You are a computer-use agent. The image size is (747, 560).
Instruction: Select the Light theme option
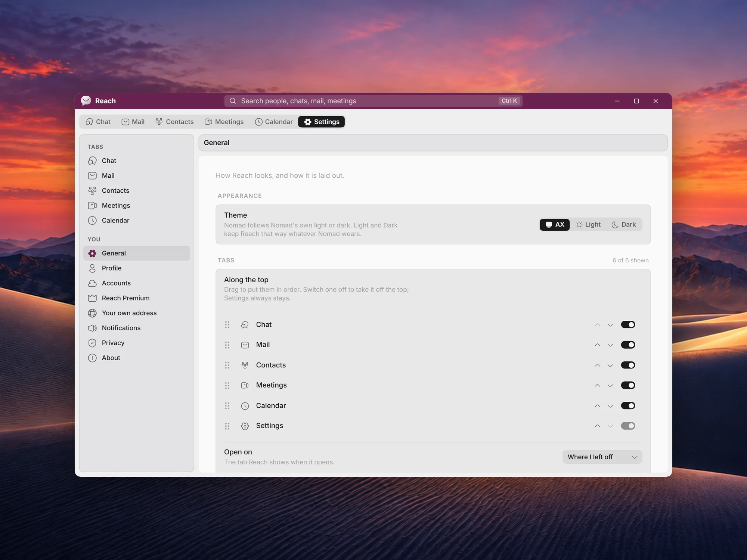point(588,224)
